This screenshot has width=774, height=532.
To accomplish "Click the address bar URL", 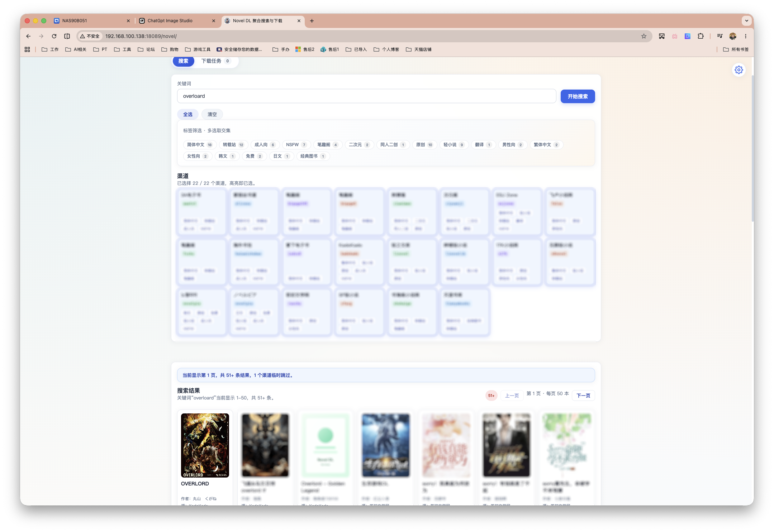I will click(141, 36).
